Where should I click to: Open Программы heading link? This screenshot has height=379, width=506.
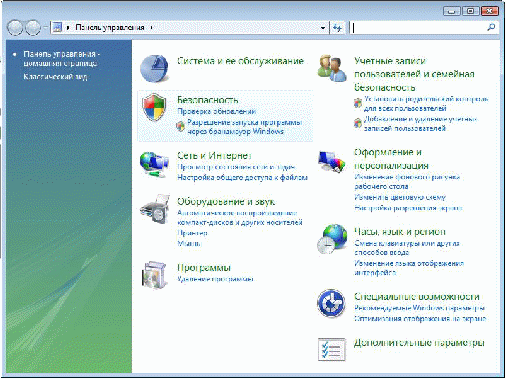click(x=204, y=268)
